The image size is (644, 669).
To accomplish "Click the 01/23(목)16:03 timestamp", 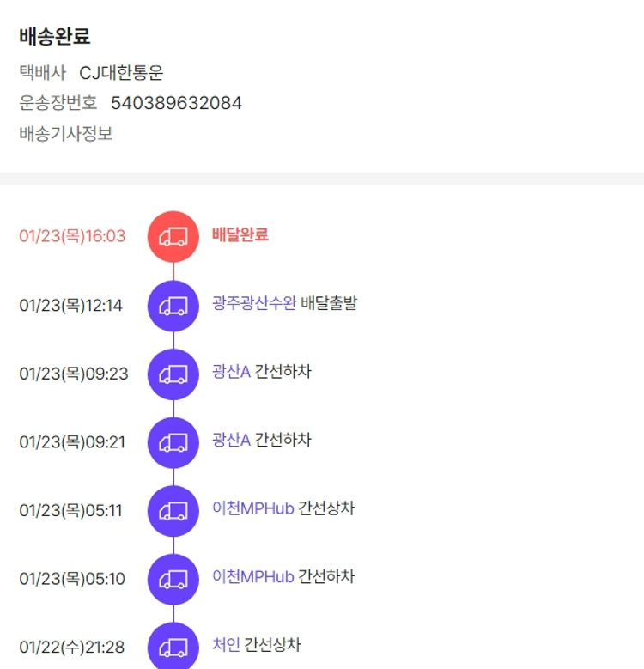I will pos(72,236).
